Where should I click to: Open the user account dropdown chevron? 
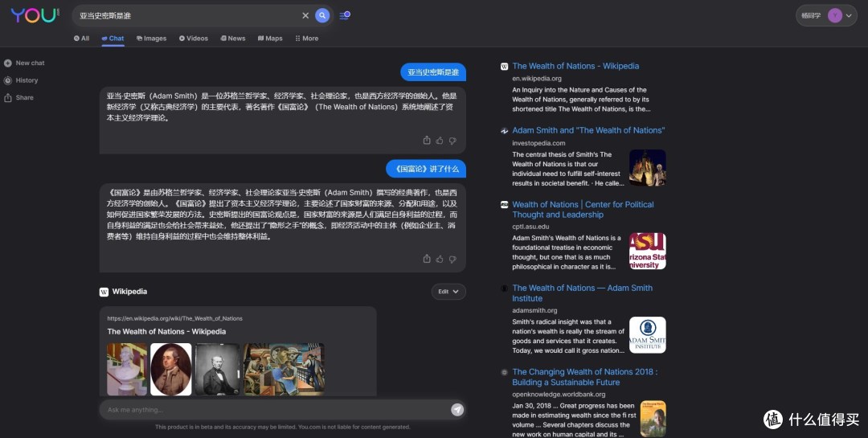coord(849,15)
